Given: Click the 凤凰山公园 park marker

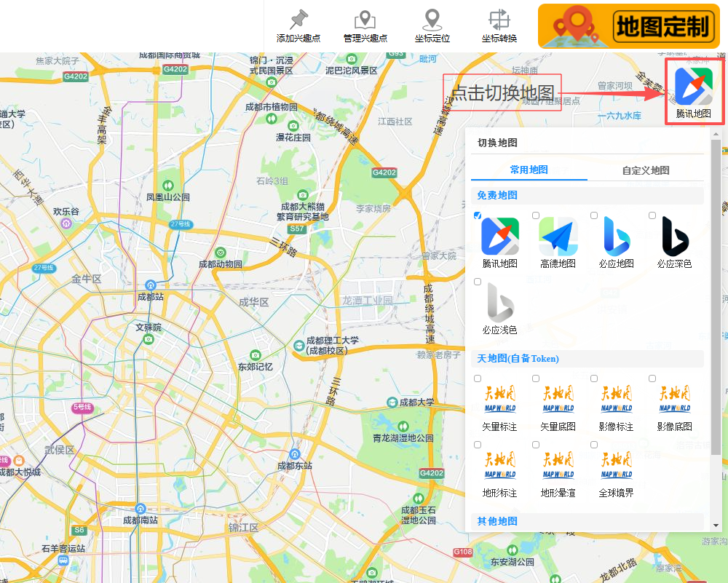Looking at the screenshot, I should coord(168,185).
